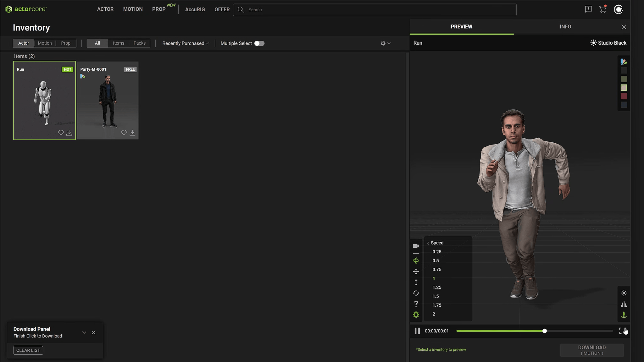Toggle the preview lighting sun icon
Screen dimensions: 644x362
click(624, 293)
